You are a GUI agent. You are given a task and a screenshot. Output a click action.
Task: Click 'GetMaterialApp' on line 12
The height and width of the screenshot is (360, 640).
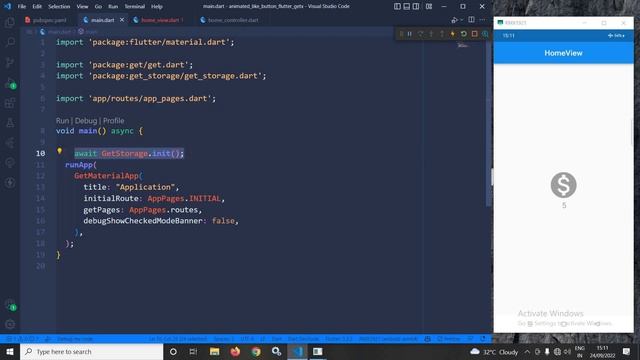[x=107, y=176]
